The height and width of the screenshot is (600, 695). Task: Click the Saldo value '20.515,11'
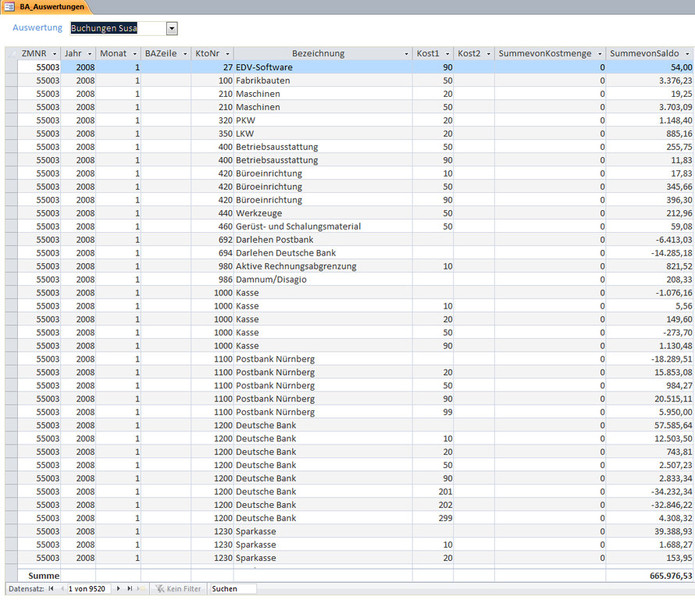(x=650, y=398)
